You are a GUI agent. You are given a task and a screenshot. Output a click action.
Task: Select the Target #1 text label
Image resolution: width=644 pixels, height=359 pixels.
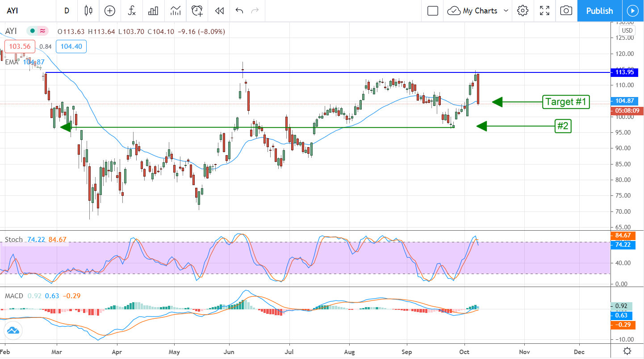click(x=566, y=102)
